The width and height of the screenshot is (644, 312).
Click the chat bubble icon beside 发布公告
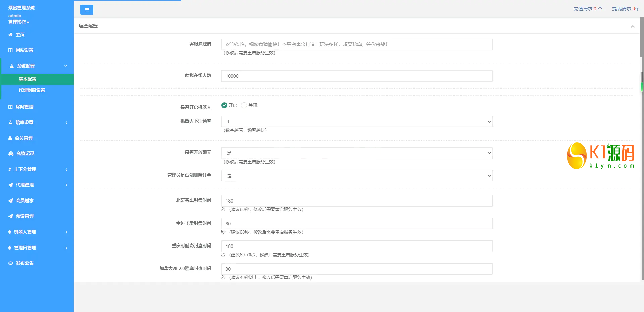click(11, 263)
